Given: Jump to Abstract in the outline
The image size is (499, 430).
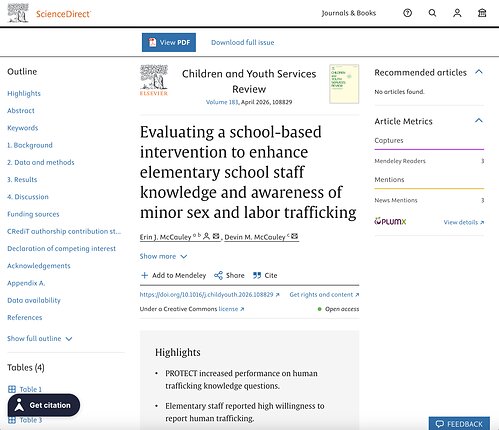Looking at the screenshot, I should (x=21, y=111).
